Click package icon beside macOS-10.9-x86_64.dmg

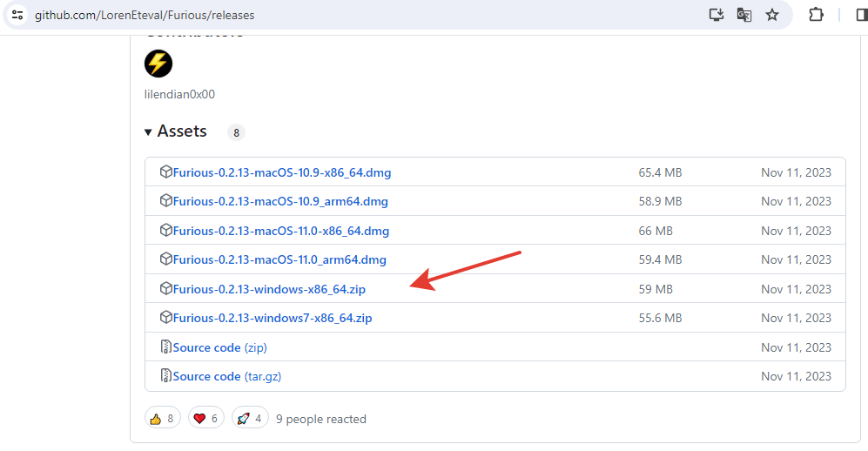pyautogui.click(x=165, y=172)
